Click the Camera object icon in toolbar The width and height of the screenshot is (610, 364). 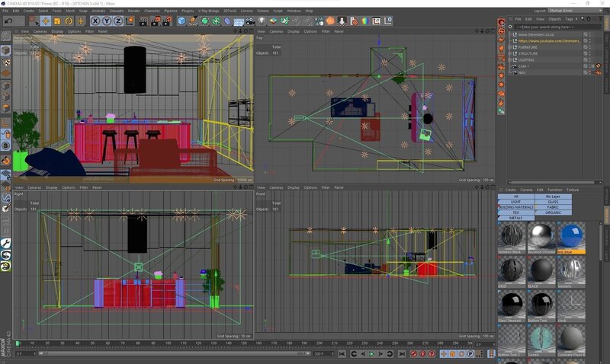249,21
